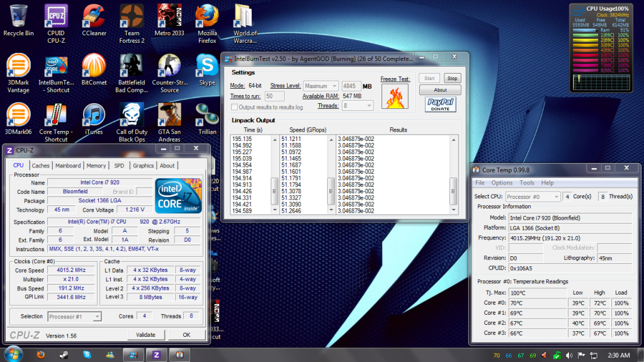Viewport: 644px width, 362px height.
Task: Select the 3DMark Vantage icon
Action: [x=18, y=73]
